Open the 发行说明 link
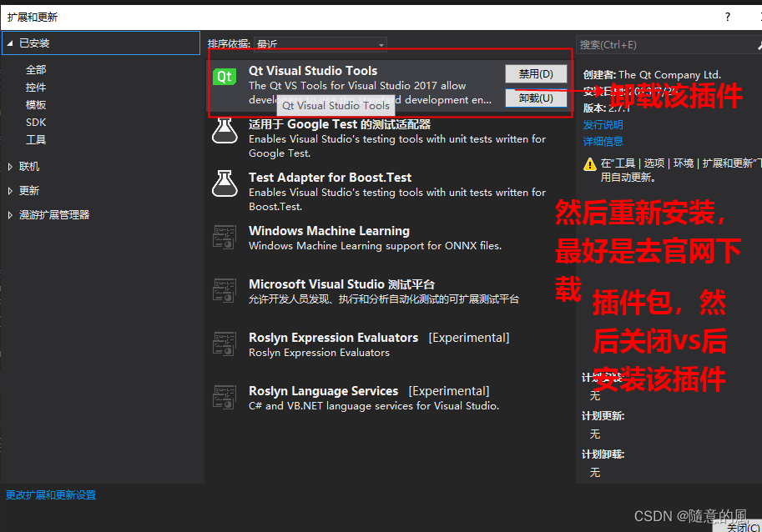 click(x=603, y=125)
